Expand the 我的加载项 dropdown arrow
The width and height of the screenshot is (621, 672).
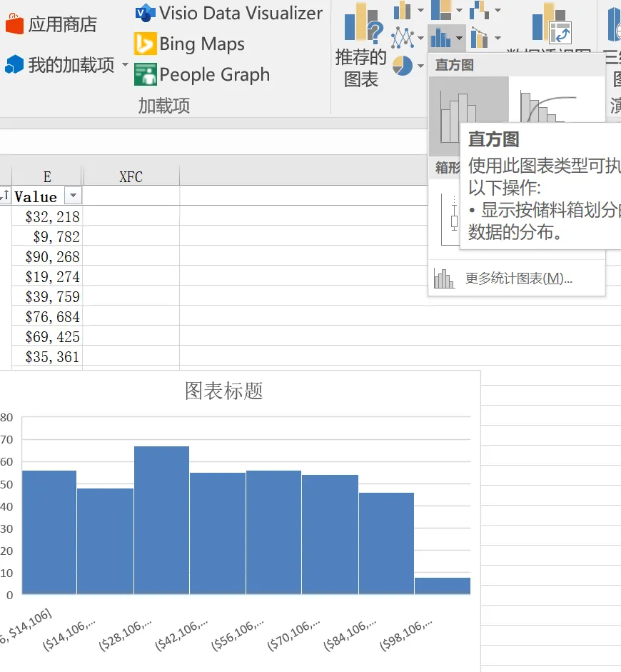point(125,65)
